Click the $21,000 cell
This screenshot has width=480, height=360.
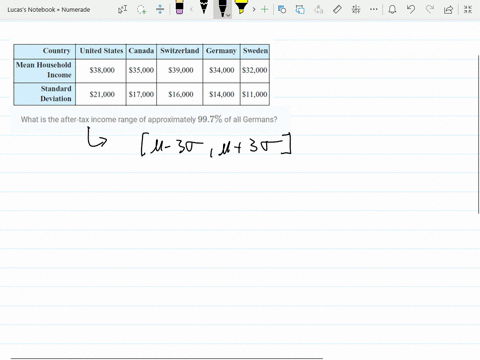(101, 94)
